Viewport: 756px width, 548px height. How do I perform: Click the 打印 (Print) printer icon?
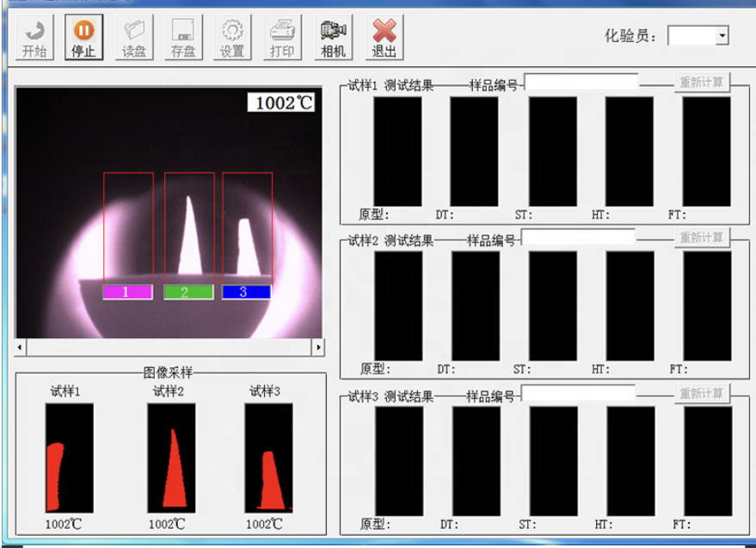click(x=282, y=38)
